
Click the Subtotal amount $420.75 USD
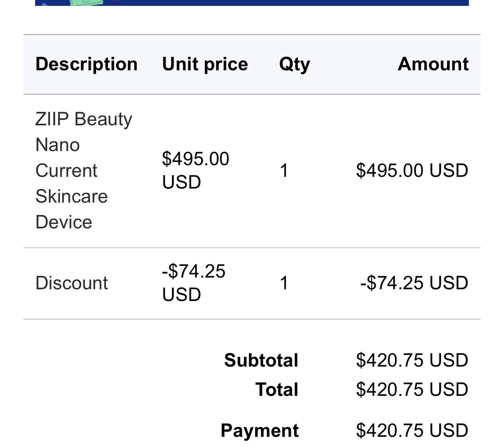[412, 360]
